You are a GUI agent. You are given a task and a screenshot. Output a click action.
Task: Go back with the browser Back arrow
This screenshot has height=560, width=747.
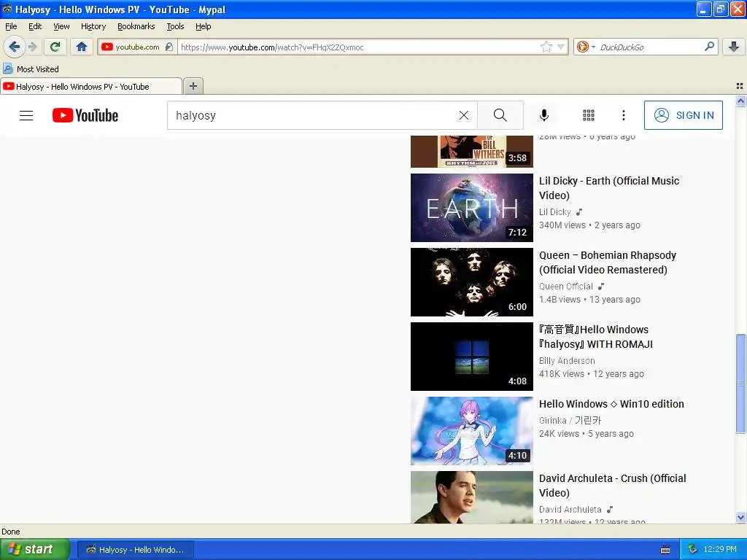(13, 47)
